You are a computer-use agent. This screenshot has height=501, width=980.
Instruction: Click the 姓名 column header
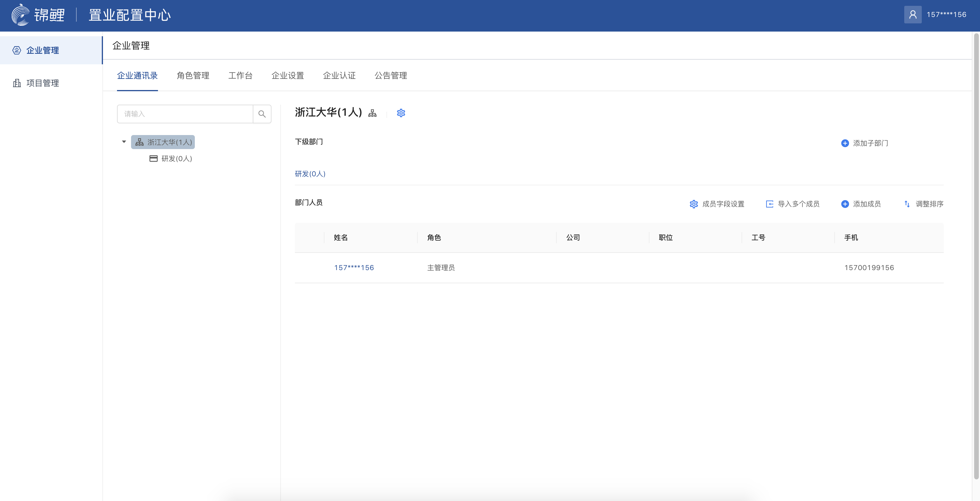pos(341,238)
